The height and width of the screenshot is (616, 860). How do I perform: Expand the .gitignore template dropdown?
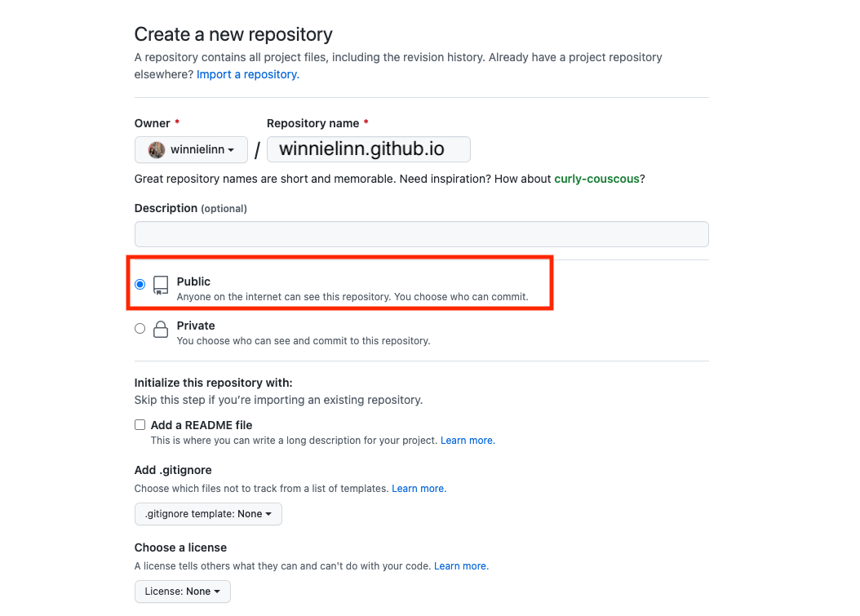208,514
